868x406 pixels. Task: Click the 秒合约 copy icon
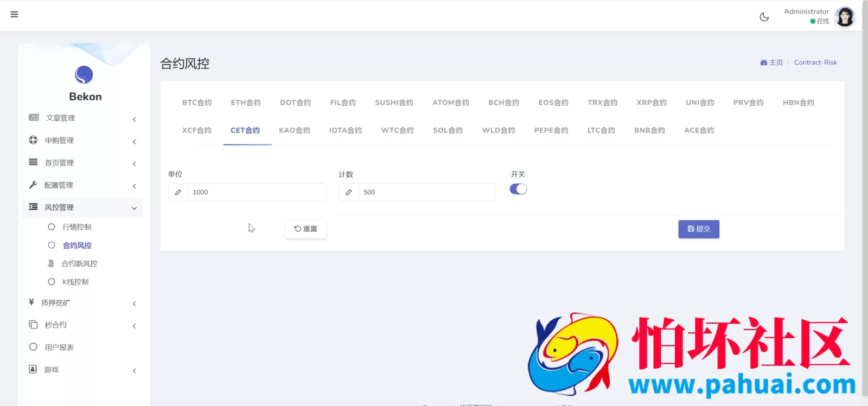coord(33,324)
